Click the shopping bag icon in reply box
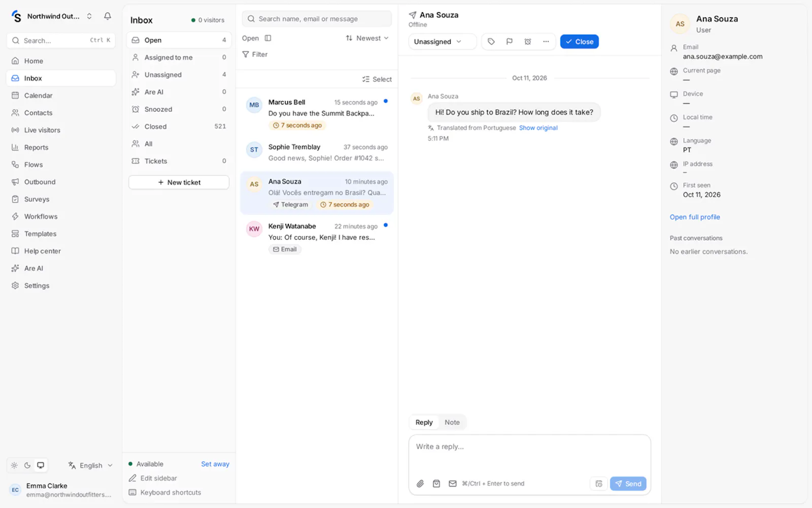 [436, 484]
